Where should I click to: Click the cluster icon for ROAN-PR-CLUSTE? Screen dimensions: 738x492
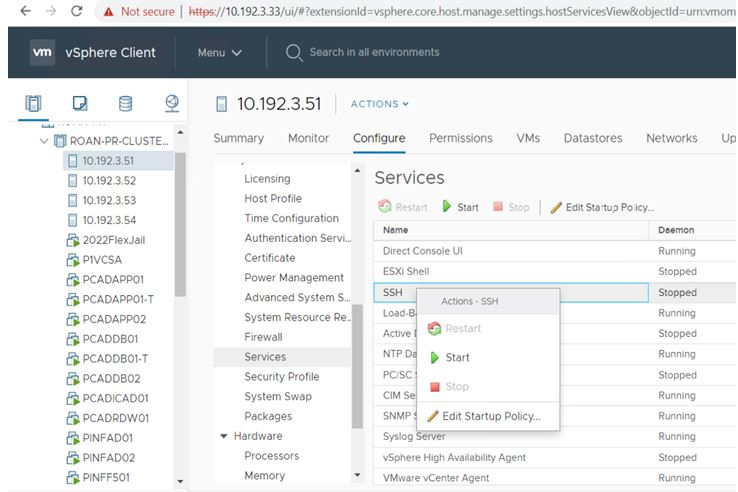60,141
